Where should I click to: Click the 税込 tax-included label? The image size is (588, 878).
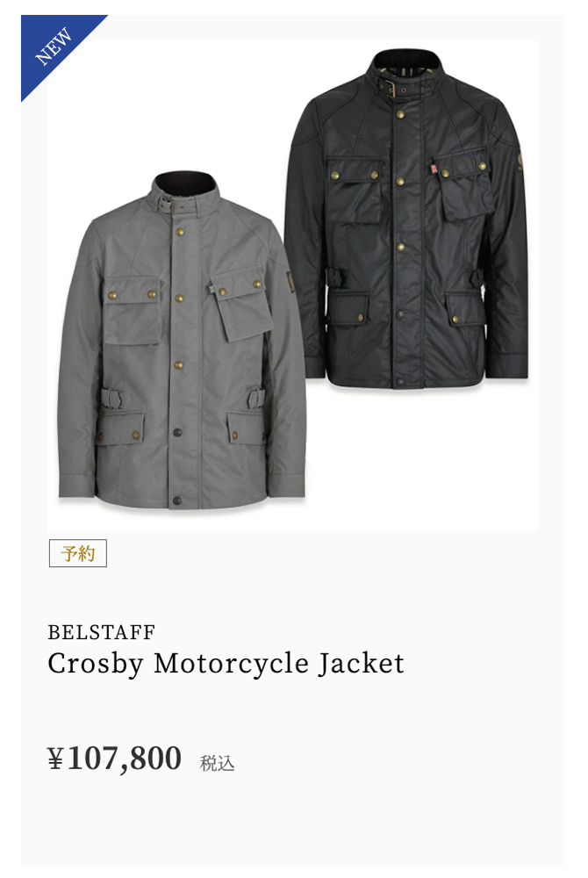point(217,763)
